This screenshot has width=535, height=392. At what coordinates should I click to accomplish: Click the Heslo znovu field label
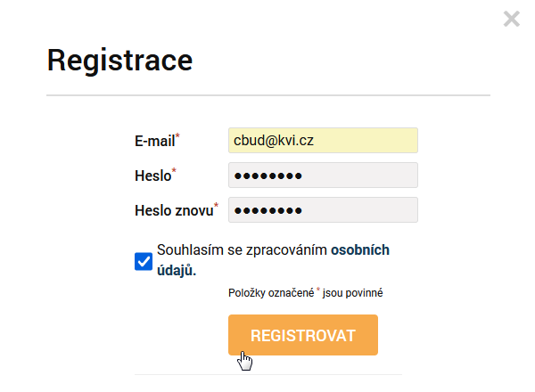pyautogui.click(x=174, y=210)
